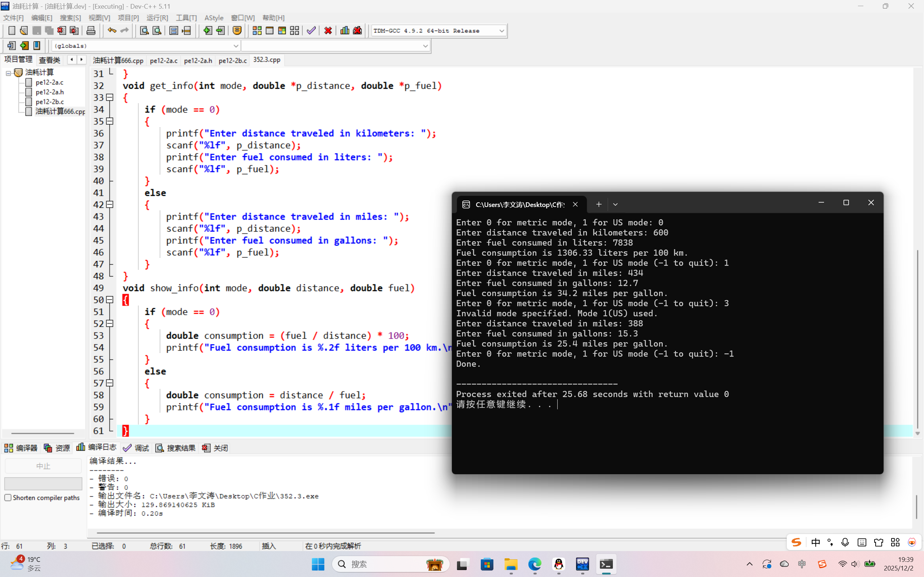This screenshot has width=924, height=577.
Task: Open the 运行[R] menu
Action: pos(157,18)
